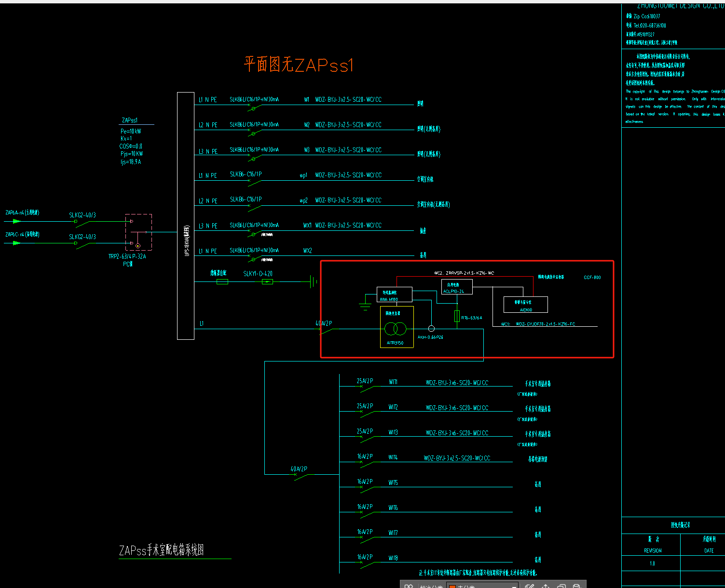
Task: Select the 16A/2P breaker on WIT4 row
Action: pos(365,456)
